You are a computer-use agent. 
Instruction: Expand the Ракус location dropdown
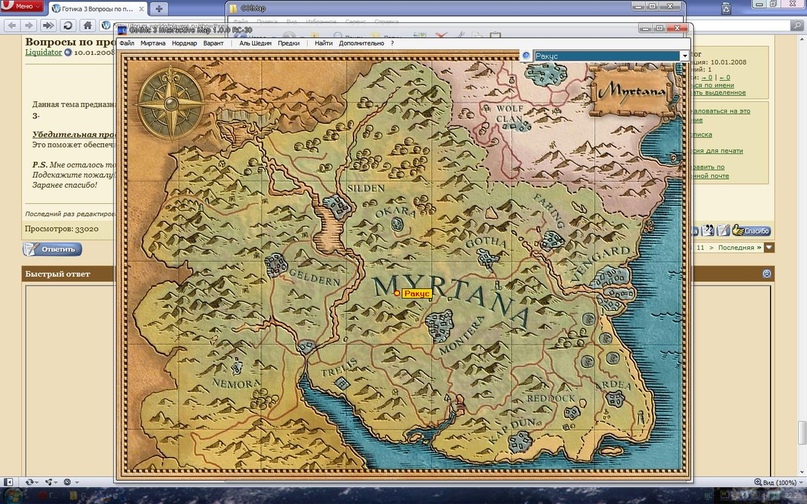coord(684,57)
